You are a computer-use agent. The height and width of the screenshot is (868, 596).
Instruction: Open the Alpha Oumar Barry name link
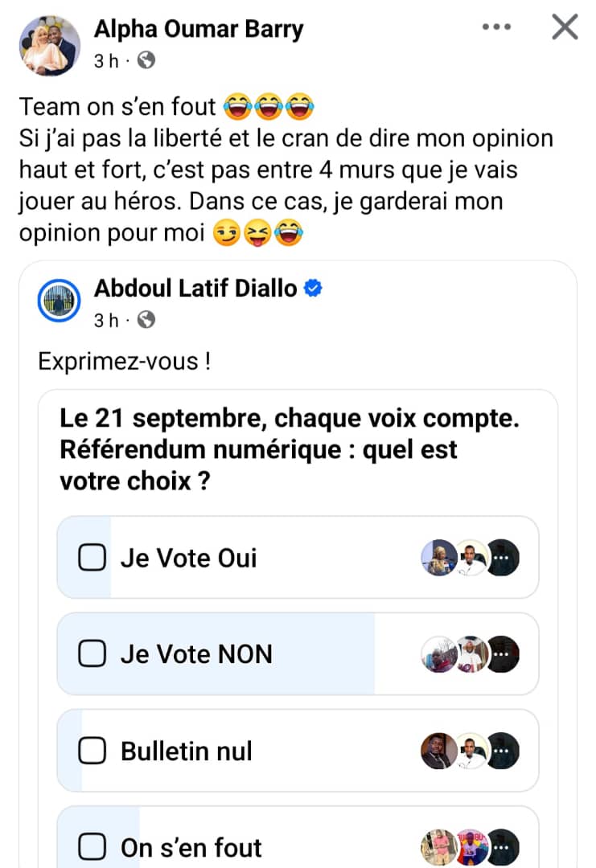tap(199, 29)
